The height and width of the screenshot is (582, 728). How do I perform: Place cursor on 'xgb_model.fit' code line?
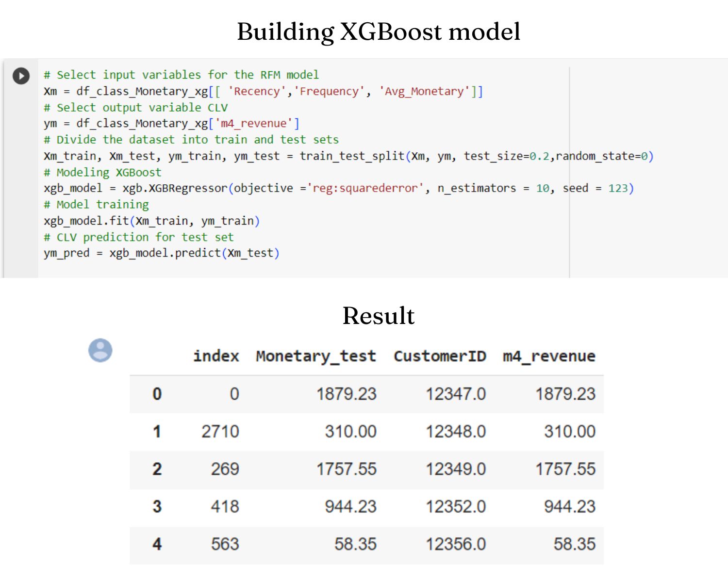pyautogui.click(x=152, y=221)
